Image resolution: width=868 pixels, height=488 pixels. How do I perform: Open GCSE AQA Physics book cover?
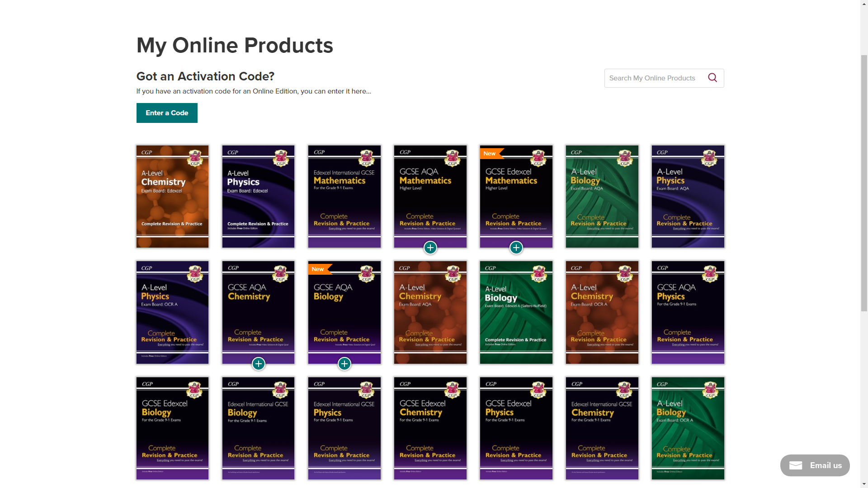688,312
